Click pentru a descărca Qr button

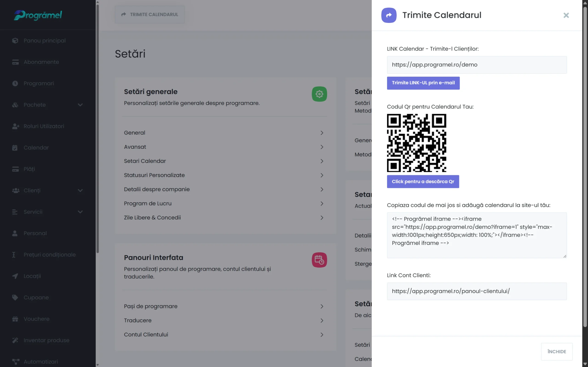[423, 182]
